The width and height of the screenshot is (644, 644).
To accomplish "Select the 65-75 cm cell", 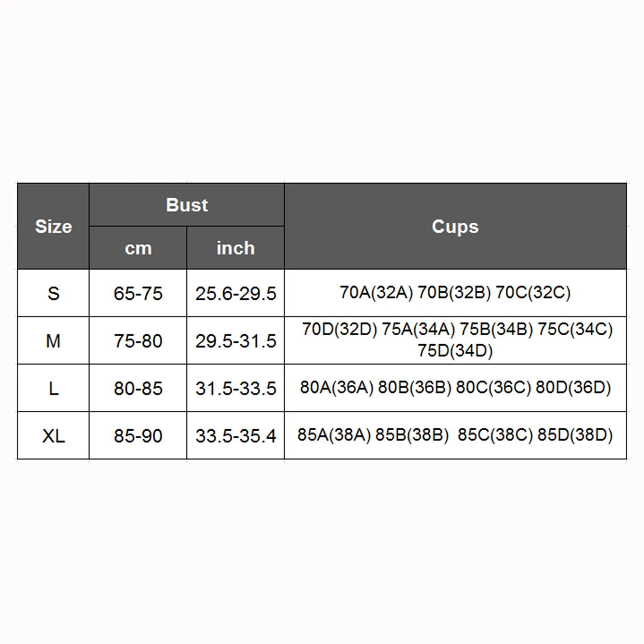I will coord(138,293).
